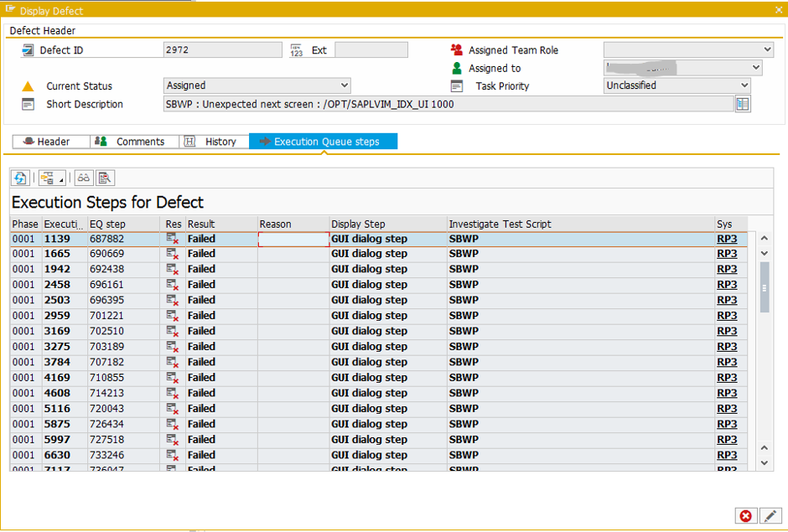This screenshot has width=788, height=532.
Task: Open the Current Status dropdown
Action: [344, 85]
